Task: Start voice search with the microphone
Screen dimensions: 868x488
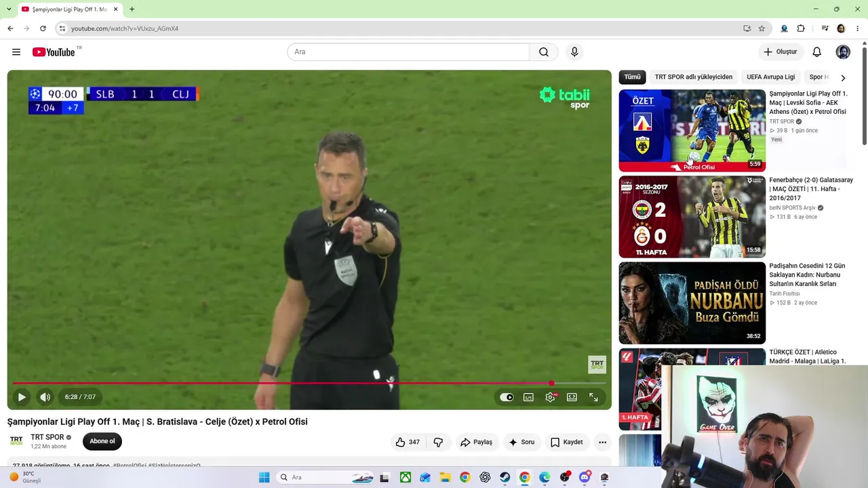Action: (574, 52)
